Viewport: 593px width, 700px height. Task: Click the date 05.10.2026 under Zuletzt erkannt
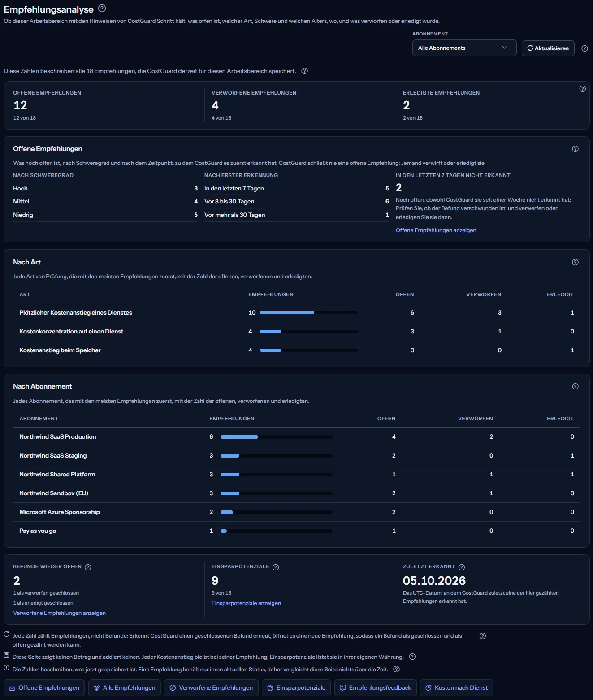click(434, 581)
